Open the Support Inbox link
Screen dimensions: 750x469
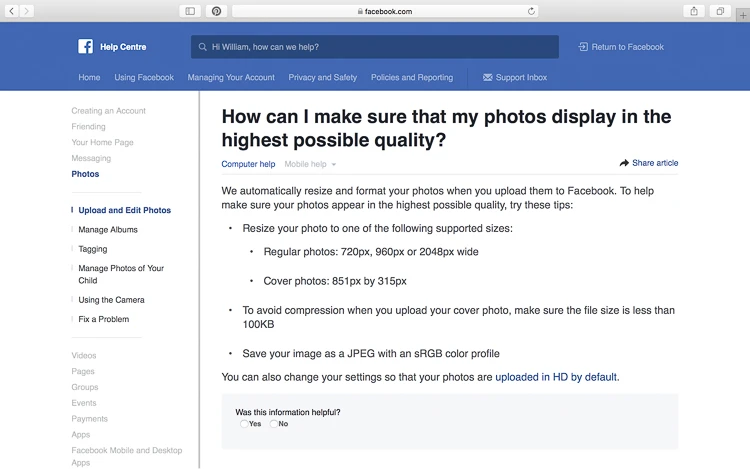tap(521, 77)
